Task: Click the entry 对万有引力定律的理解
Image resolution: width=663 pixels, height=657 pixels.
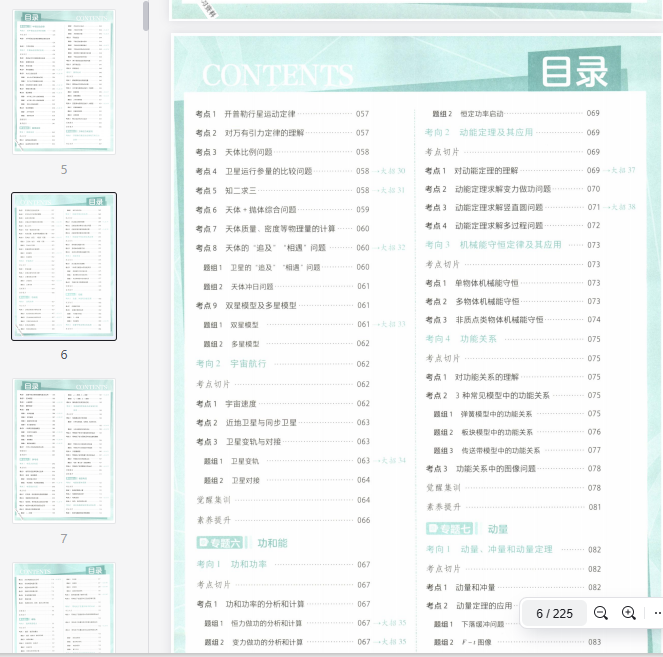Action: click(x=264, y=133)
